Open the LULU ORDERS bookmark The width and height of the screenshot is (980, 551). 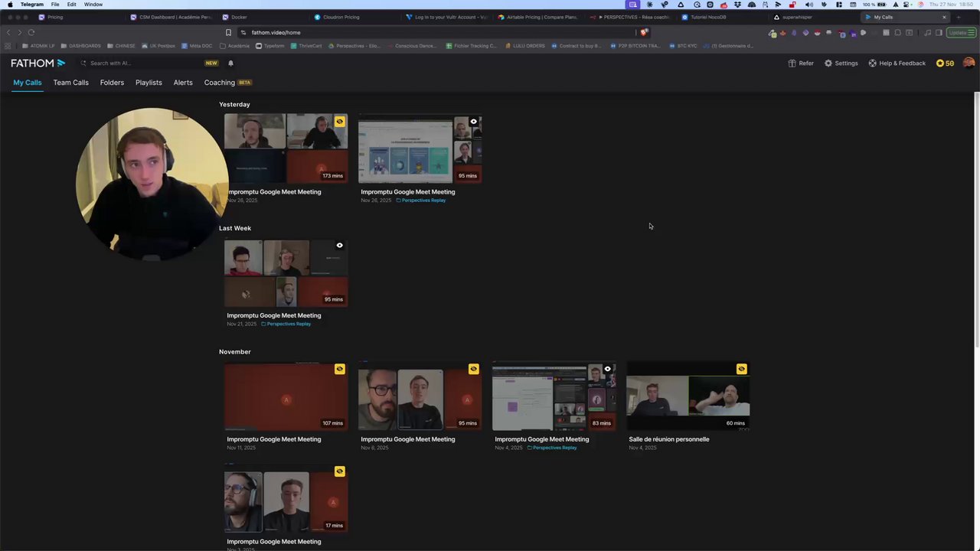[x=525, y=46]
